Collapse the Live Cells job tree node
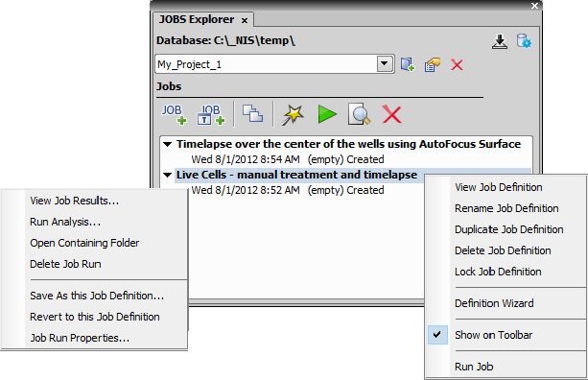Image resolution: width=588 pixels, height=380 pixels. pos(167,175)
